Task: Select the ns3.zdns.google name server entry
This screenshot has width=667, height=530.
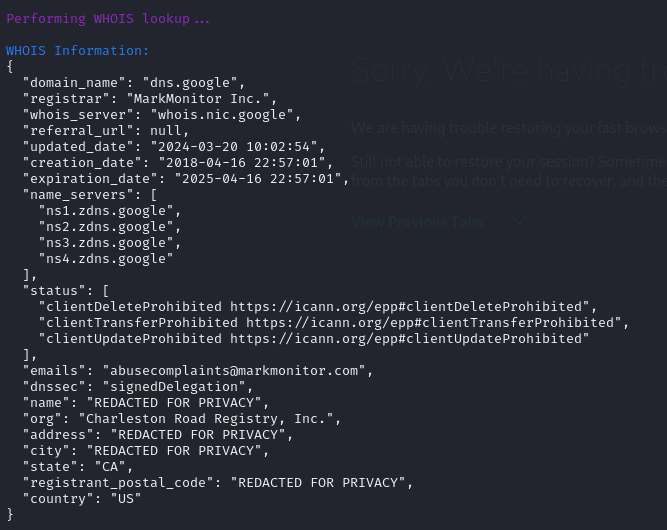Action: pyautogui.click(x=106, y=243)
